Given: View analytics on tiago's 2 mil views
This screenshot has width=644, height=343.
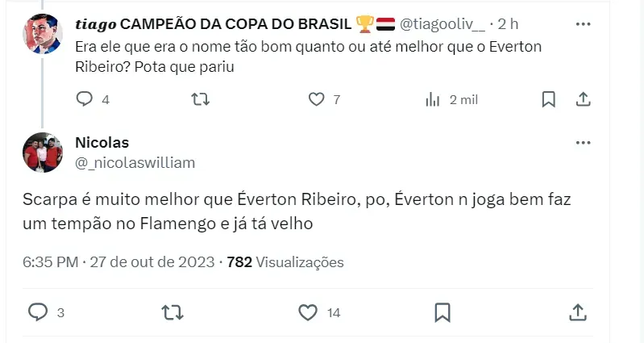Looking at the screenshot, I should point(433,99).
